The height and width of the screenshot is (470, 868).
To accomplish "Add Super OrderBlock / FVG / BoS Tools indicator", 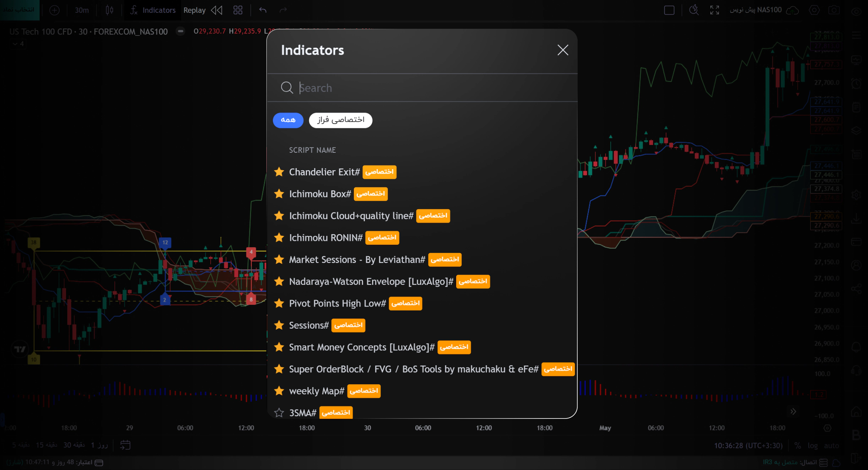I will click(x=414, y=369).
